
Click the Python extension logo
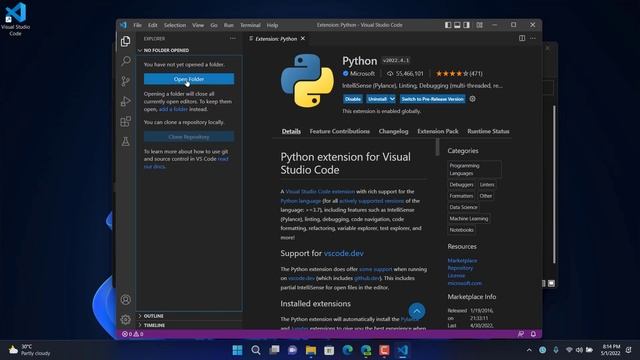pos(307,80)
